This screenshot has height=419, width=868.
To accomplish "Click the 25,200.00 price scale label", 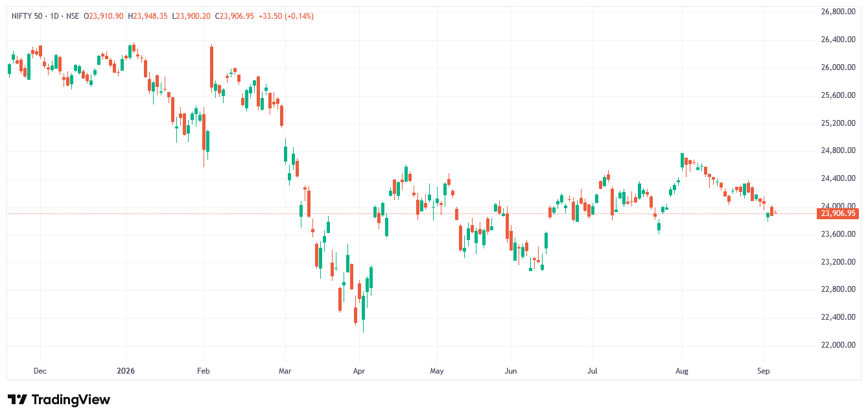I will pyautogui.click(x=839, y=123).
